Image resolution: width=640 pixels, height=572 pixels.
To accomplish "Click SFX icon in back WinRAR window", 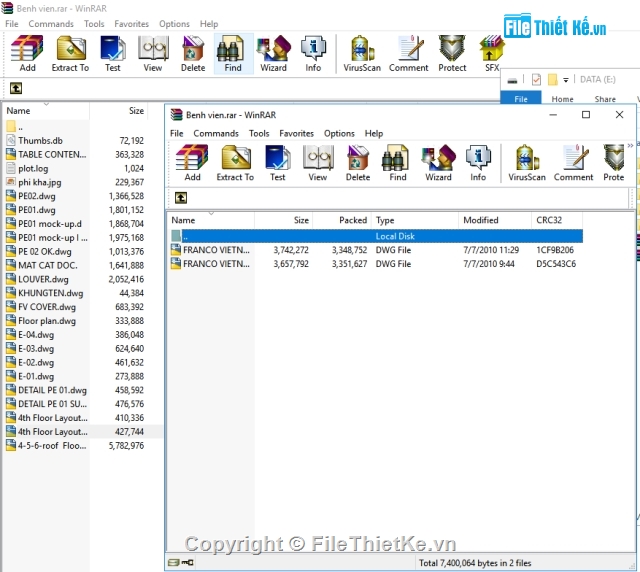I will [x=491, y=53].
